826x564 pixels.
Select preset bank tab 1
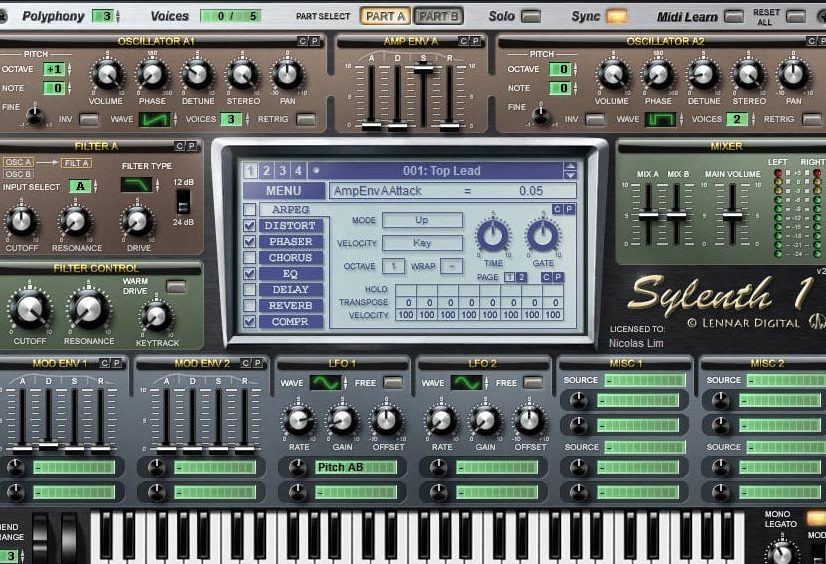click(250, 170)
